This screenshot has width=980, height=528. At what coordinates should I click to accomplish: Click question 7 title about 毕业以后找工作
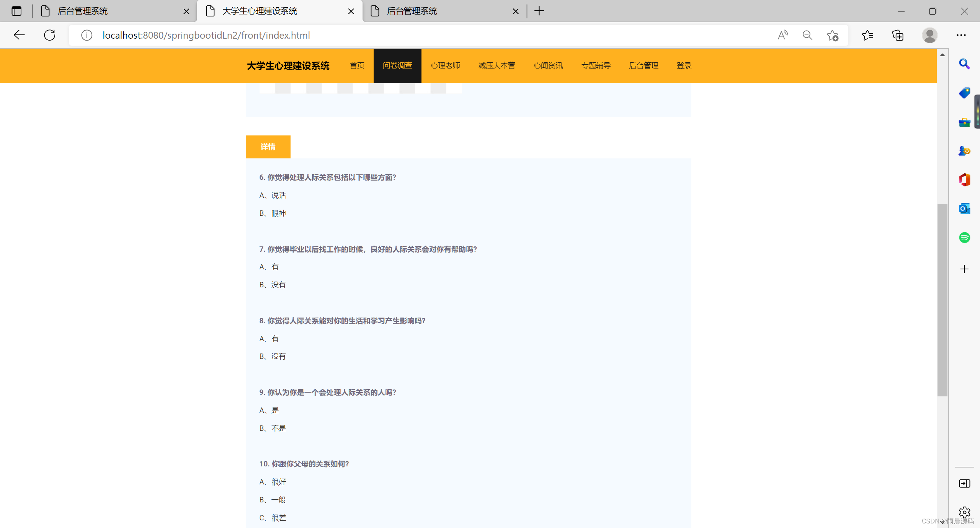point(368,249)
